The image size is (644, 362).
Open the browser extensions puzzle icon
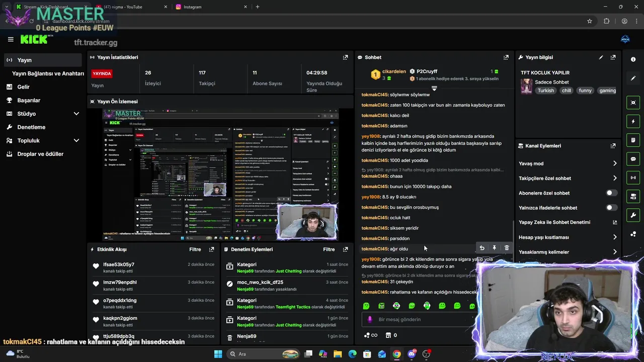pos(606,21)
